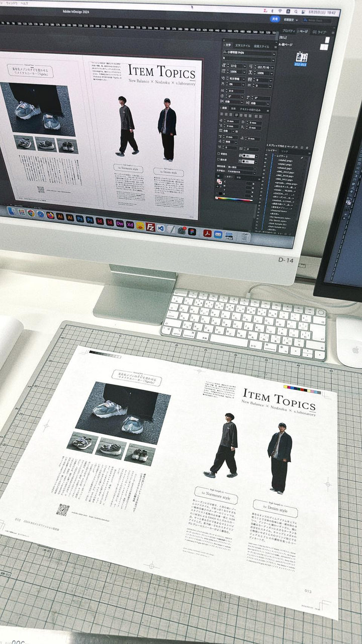Launch Figma from the Dock
This screenshot has width=362, height=644.
[192, 231]
